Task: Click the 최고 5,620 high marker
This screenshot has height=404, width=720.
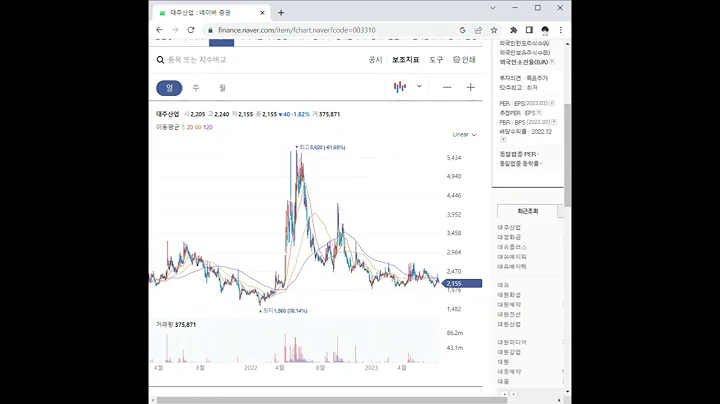Action: click(320, 147)
